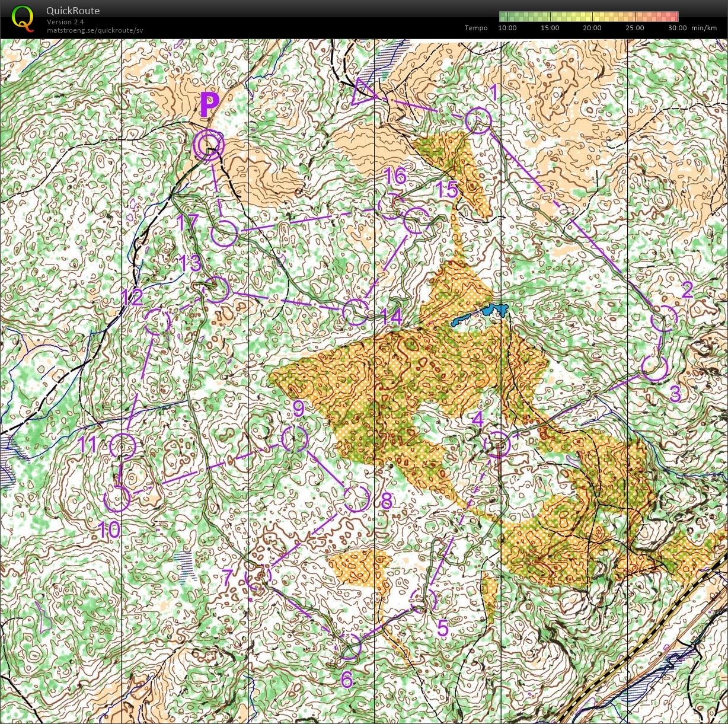The height and width of the screenshot is (724, 728).
Task: Click the QuickRoute Q logo icon
Action: pyautogui.click(x=23, y=18)
